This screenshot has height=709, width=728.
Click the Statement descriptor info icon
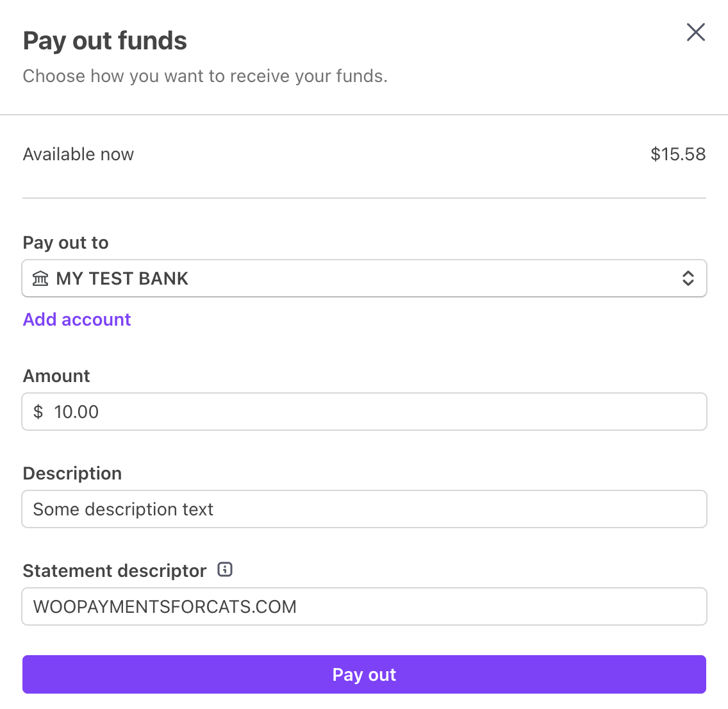coord(225,569)
